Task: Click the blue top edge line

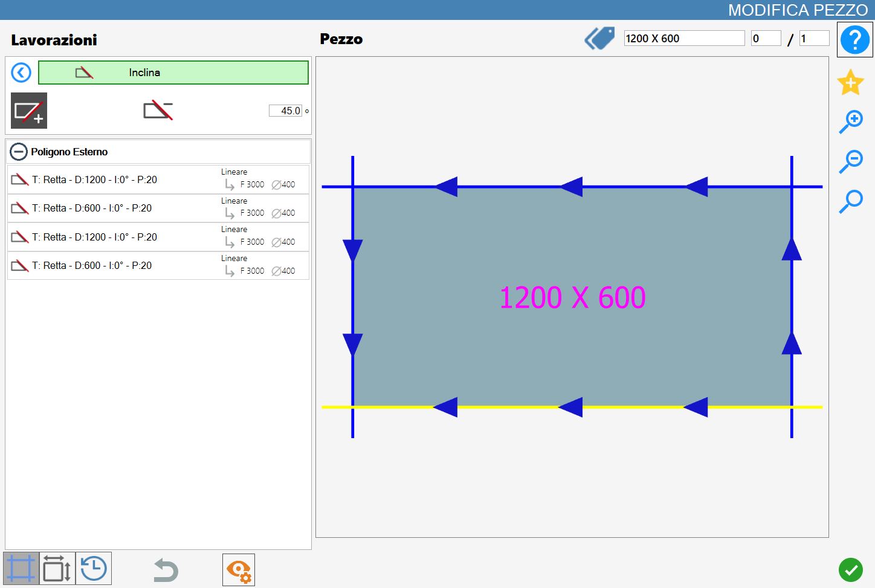Action: pos(572,187)
